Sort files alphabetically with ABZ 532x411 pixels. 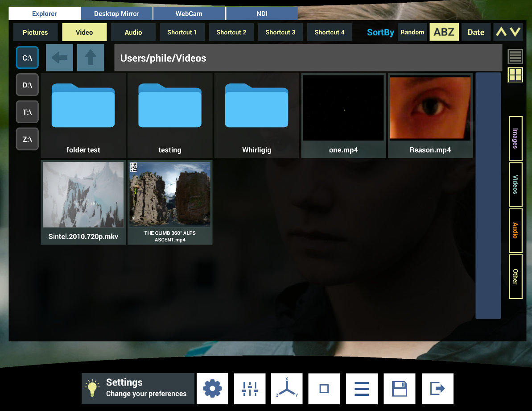coord(444,32)
